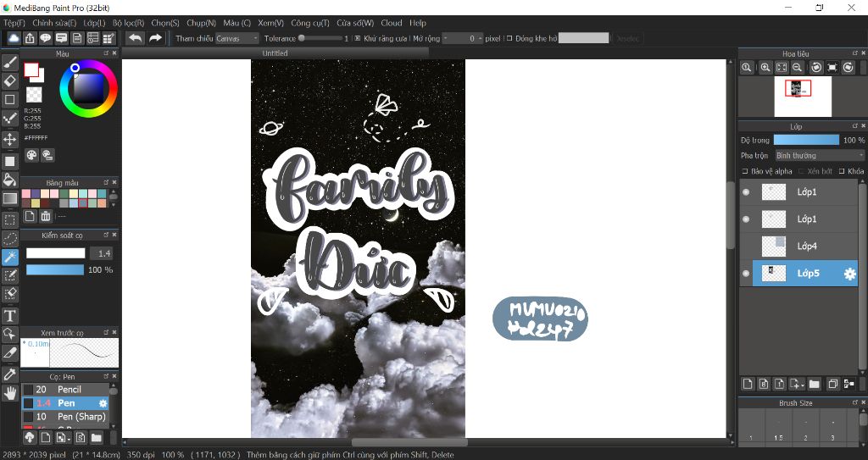The image size is (868, 460).
Task: Select the rectangular Select tool
Action: [10, 219]
